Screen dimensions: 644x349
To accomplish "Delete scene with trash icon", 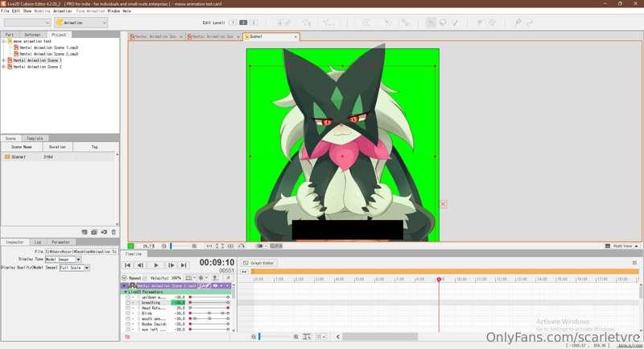I will pyautogui.click(x=114, y=232).
